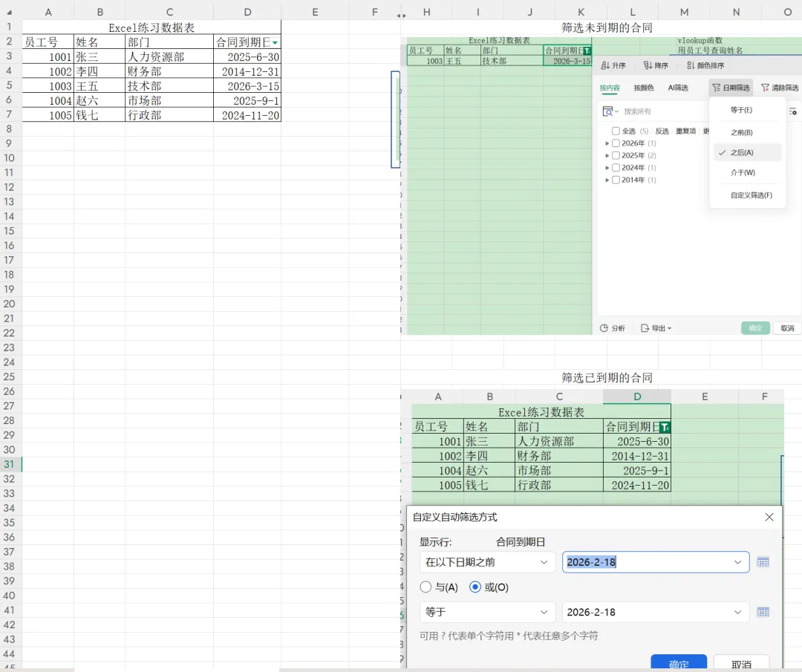The height and width of the screenshot is (672, 802).
Task: Click the active filter icon in the top image header
Action: click(587, 50)
